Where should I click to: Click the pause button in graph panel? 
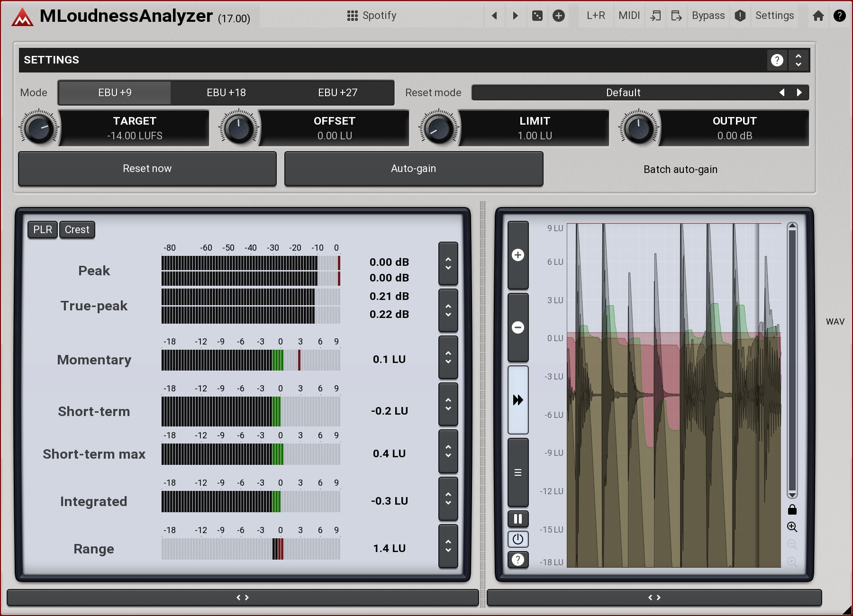click(518, 519)
